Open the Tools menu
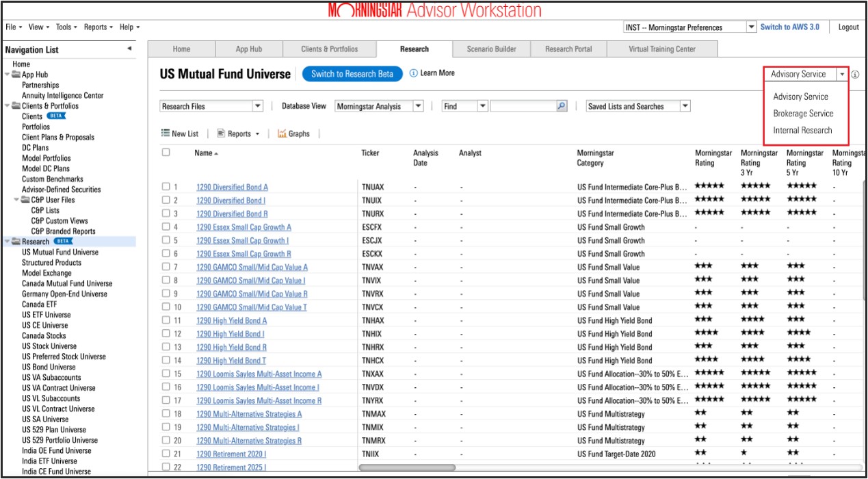This screenshot has height=479, width=868. (66, 27)
